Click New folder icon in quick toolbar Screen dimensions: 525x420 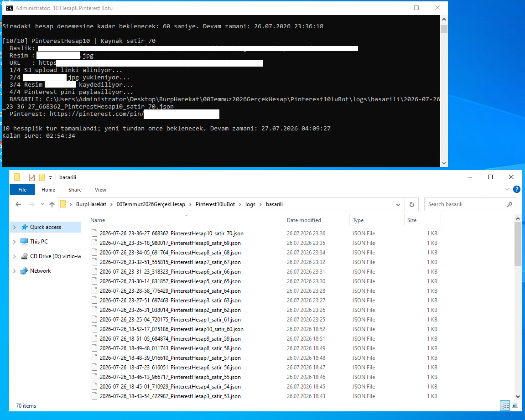point(42,177)
